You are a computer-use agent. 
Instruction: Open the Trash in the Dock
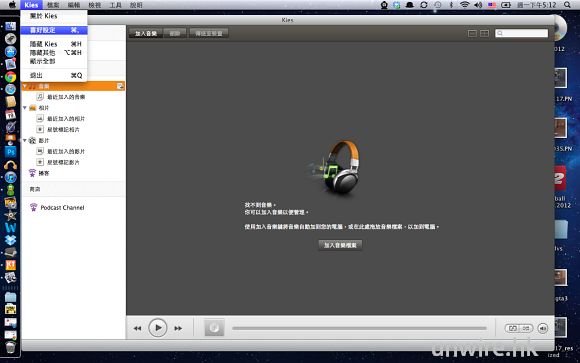pyautogui.click(x=10, y=347)
